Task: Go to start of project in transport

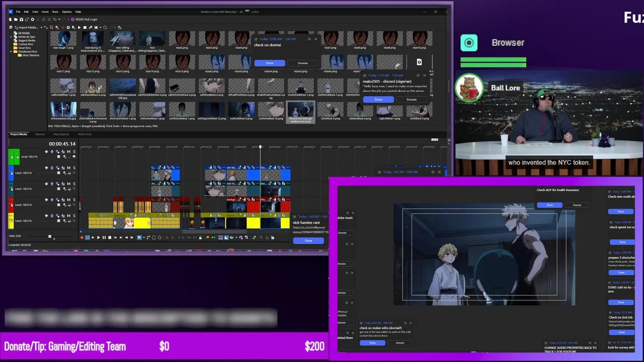Action: [x=115, y=237]
